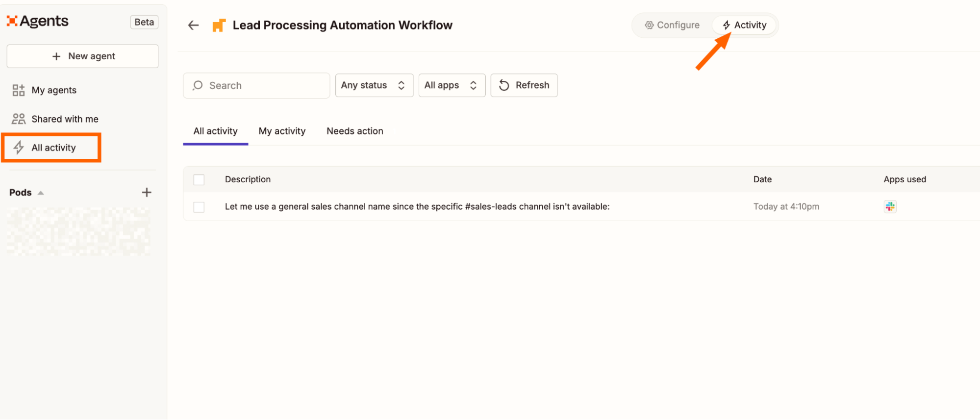The width and height of the screenshot is (980, 420).
Task: Open All activity in sidebar
Action: (51, 148)
